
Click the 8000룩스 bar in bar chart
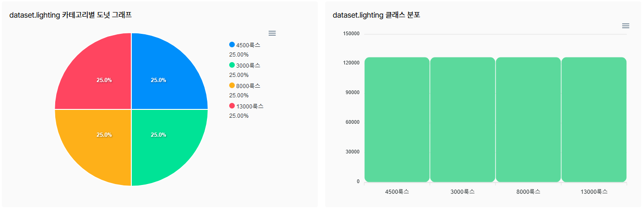click(528, 120)
